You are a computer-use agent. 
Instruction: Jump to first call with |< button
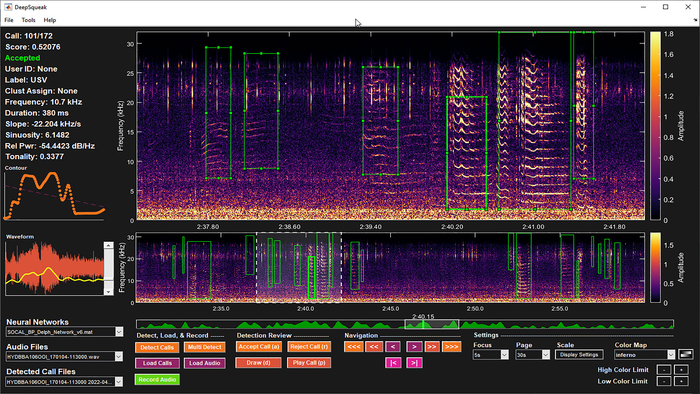(393, 363)
